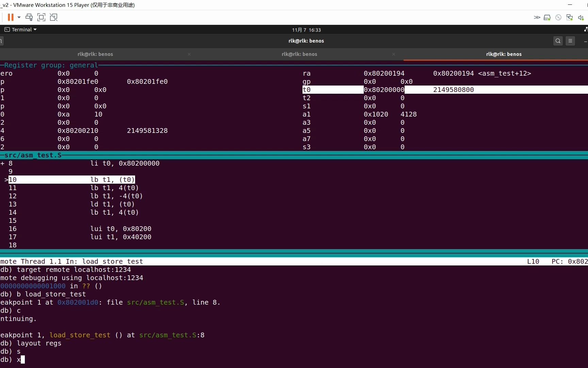Close the second terminal tab
The image size is (588, 368).
click(393, 54)
